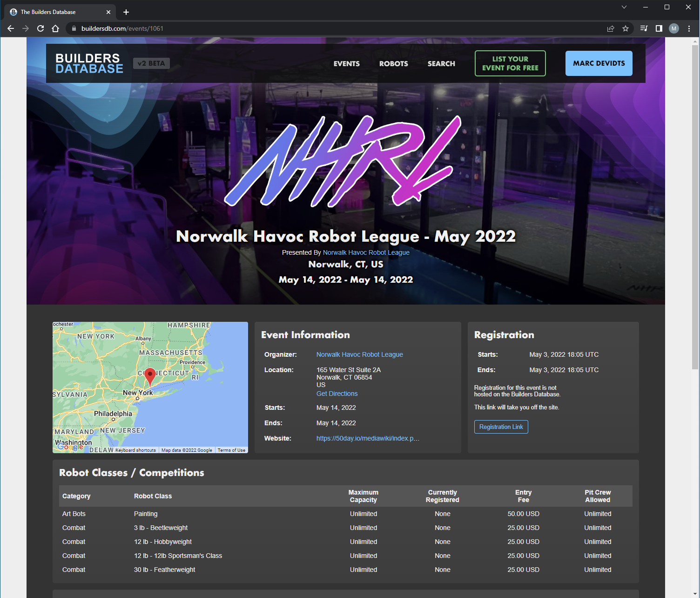The width and height of the screenshot is (700, 598).
Task: Click the 50.00 USD entry fee
Action: (524, 514)
